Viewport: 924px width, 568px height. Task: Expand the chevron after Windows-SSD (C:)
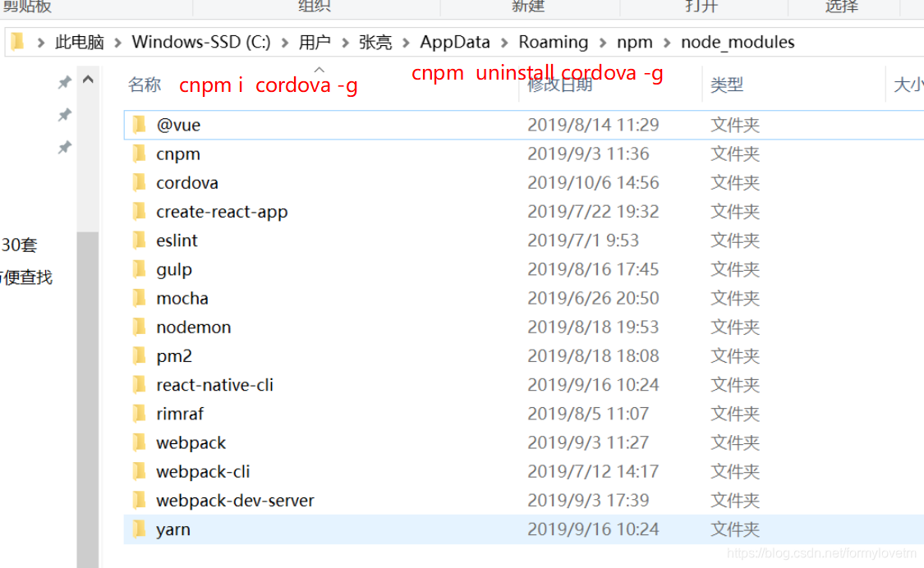[x=285, y=43]
